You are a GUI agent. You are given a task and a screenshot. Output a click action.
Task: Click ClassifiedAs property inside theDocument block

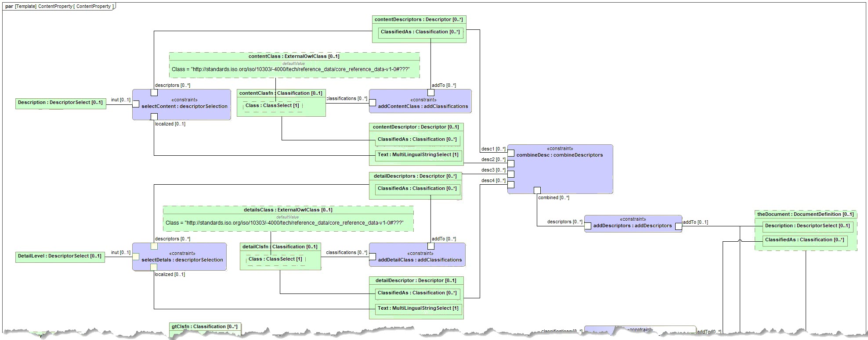804,240
